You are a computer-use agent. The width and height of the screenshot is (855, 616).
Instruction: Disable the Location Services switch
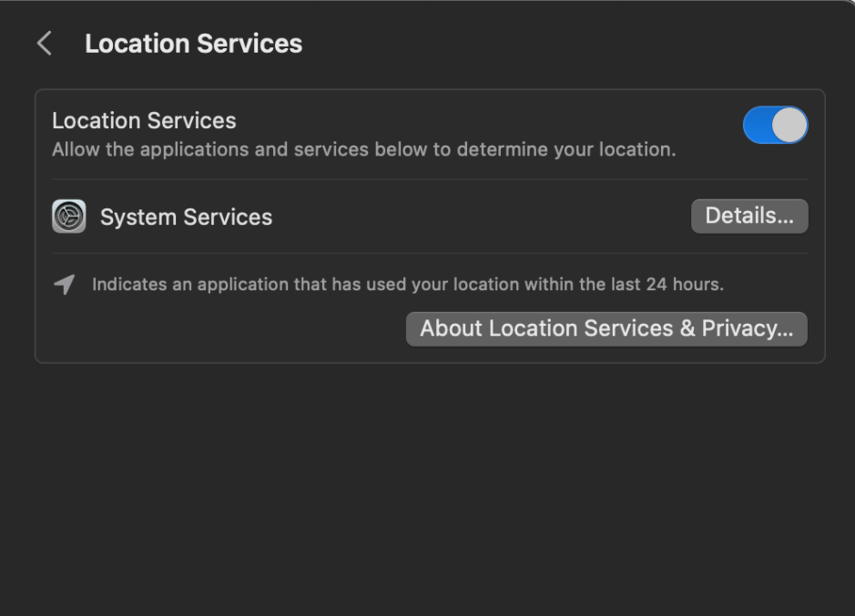[x=775, y=126]
